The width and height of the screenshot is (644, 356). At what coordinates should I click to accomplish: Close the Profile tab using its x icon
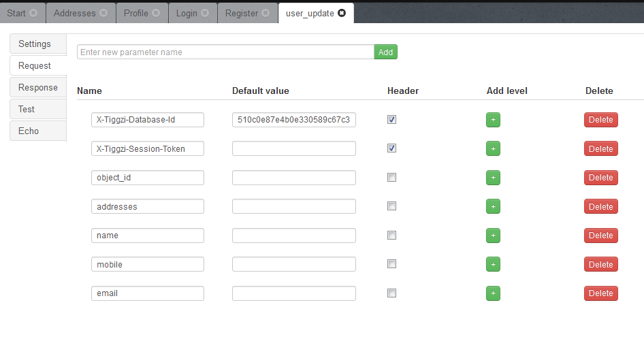click(156, 13)
